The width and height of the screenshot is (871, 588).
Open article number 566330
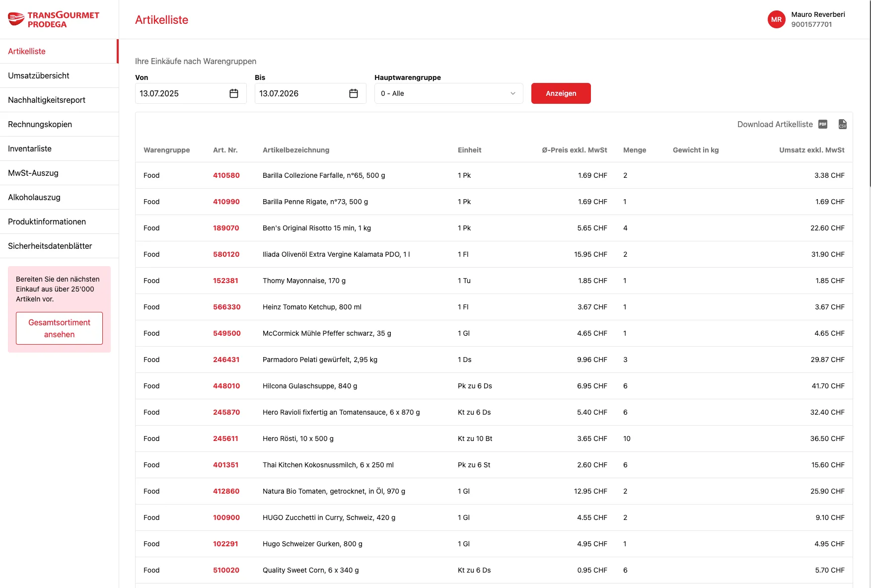[x=227, y=307]
